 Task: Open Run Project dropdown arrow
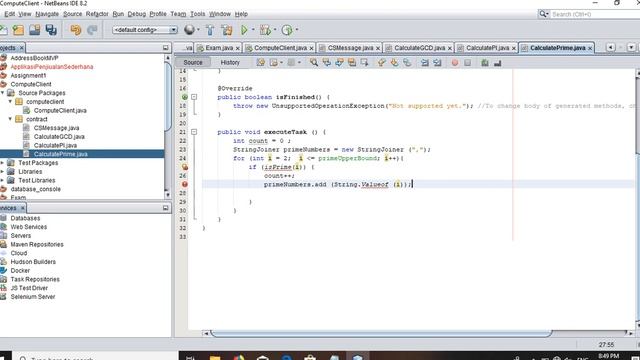point(253,30)
